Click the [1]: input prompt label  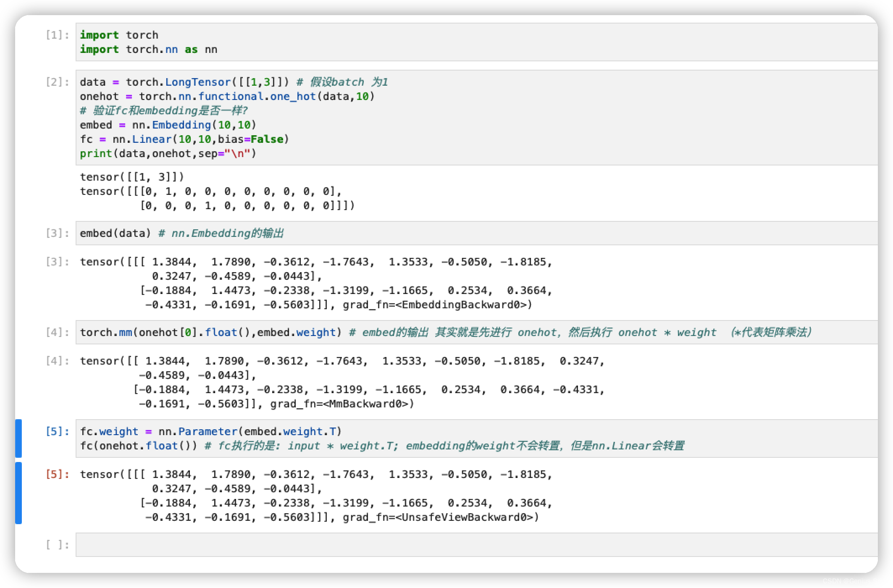click(57, 35)
